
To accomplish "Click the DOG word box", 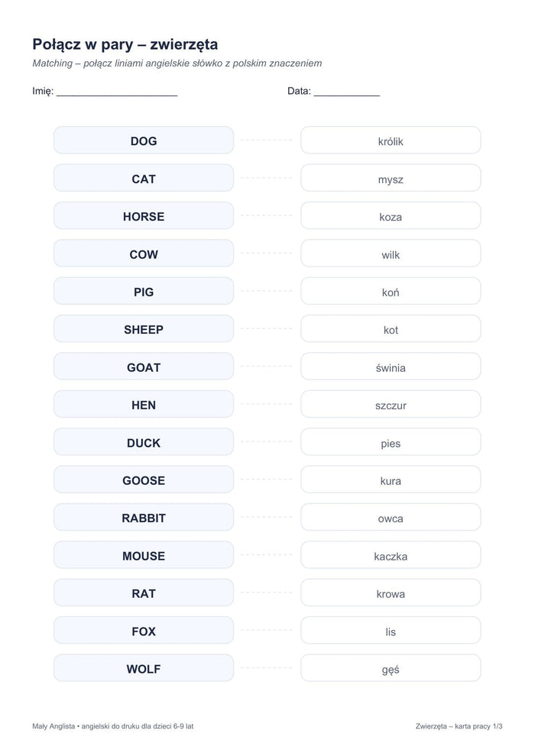I will (x=144, y=141).
